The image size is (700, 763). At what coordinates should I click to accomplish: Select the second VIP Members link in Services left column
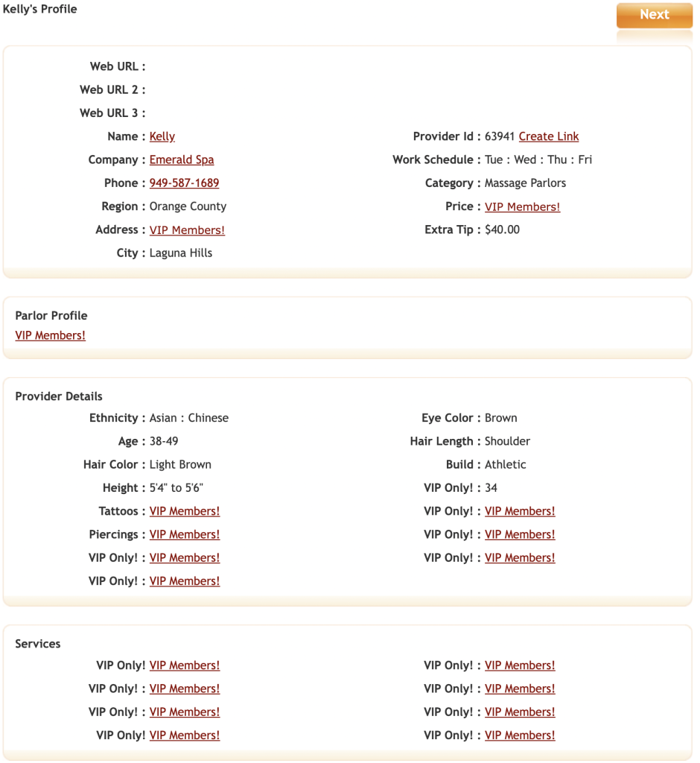click(x=185, y=688)
